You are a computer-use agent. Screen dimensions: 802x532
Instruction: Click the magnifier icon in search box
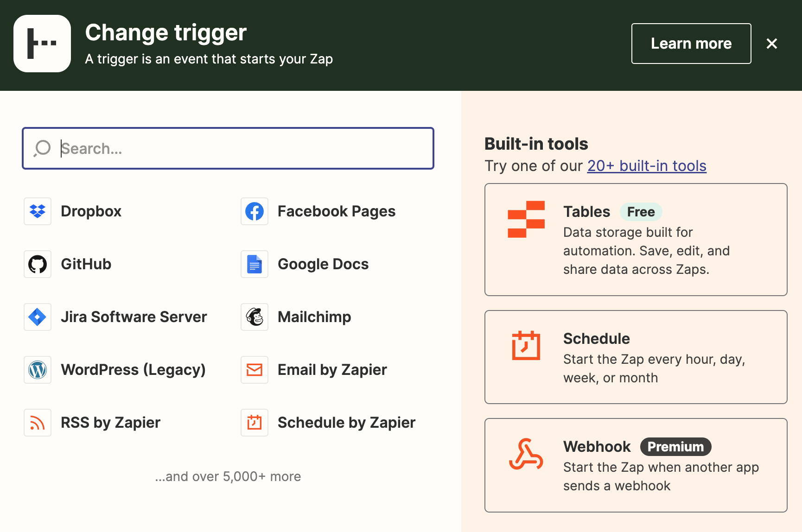pos(42,148)
